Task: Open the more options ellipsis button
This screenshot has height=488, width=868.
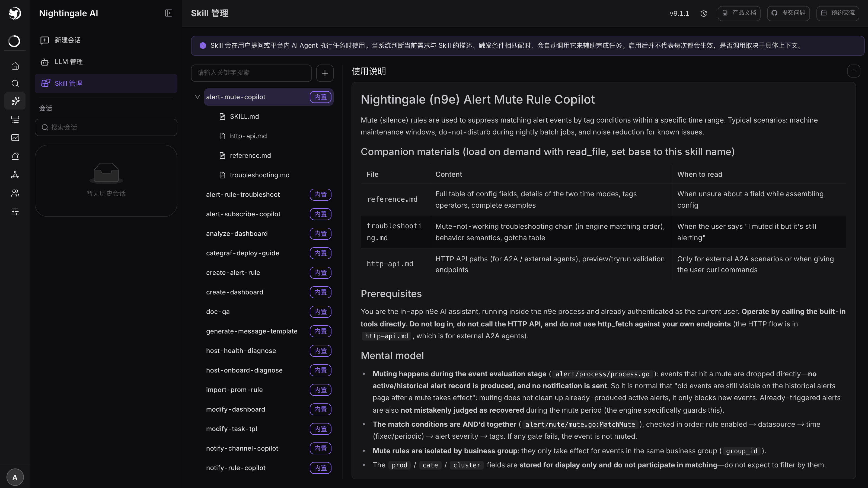Action: pos(854,71)
